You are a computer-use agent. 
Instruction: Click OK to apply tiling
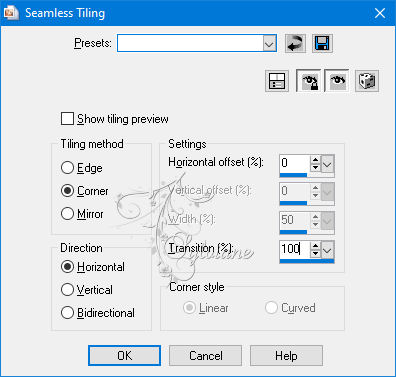(124, 356)
